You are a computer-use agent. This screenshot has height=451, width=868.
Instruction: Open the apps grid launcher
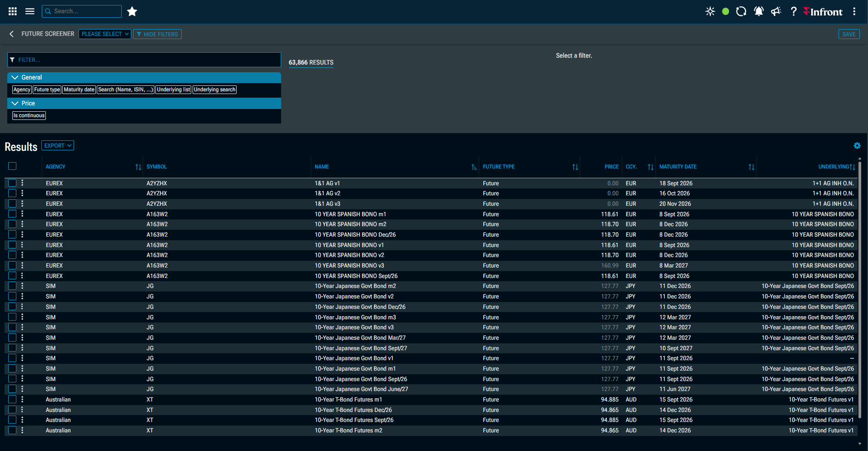[13, 11]
